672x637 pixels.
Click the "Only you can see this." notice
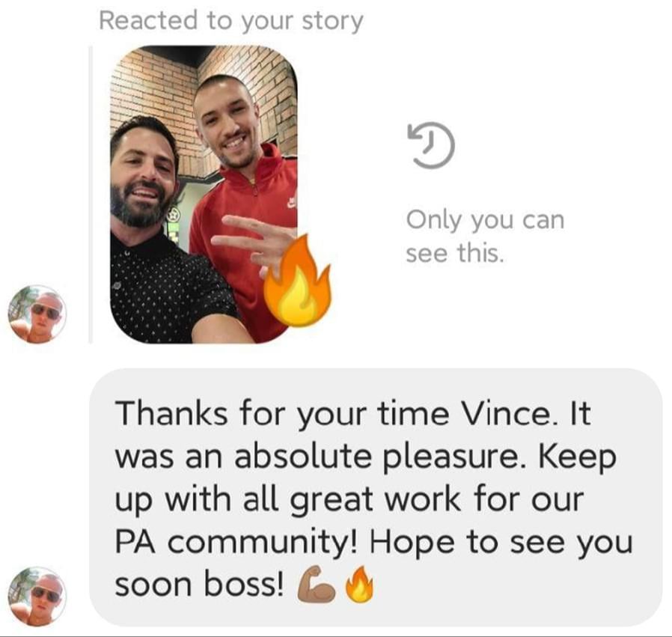click(485, 237)
